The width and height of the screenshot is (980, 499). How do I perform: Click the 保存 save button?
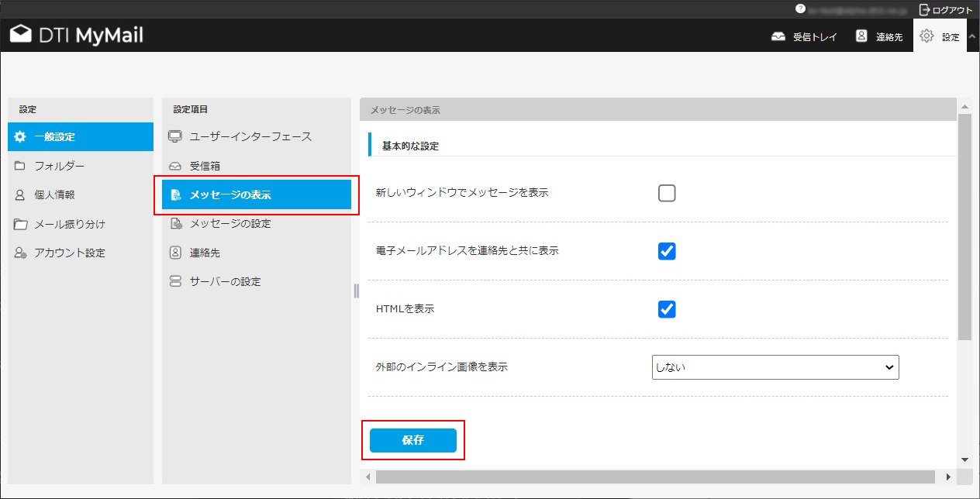(x=413, y=440)
